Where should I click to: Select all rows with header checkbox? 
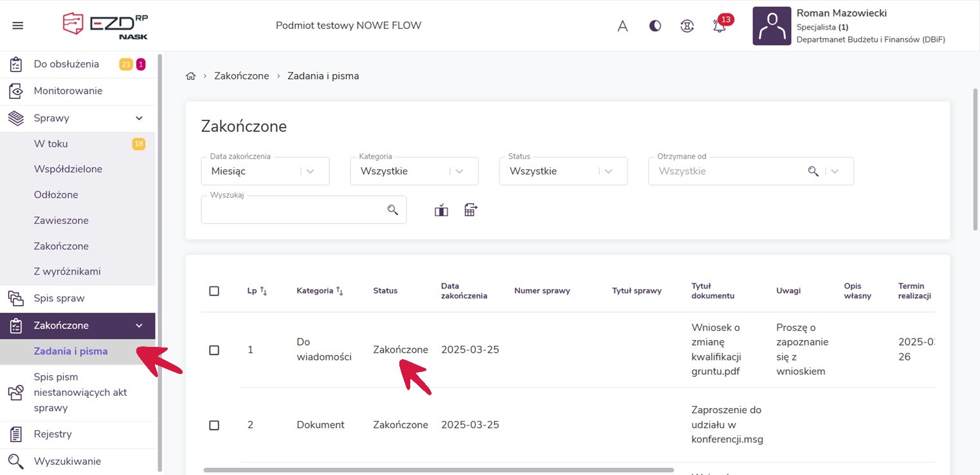coord(214,291)
